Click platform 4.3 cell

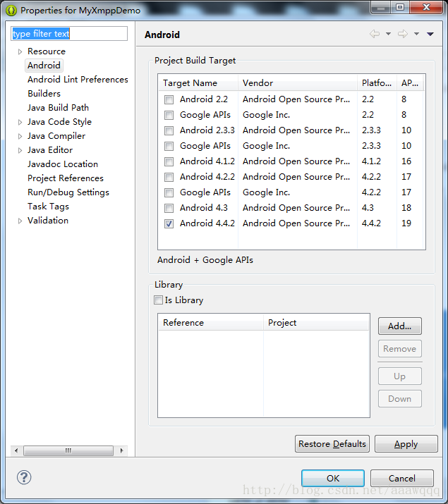coord(368,208)
